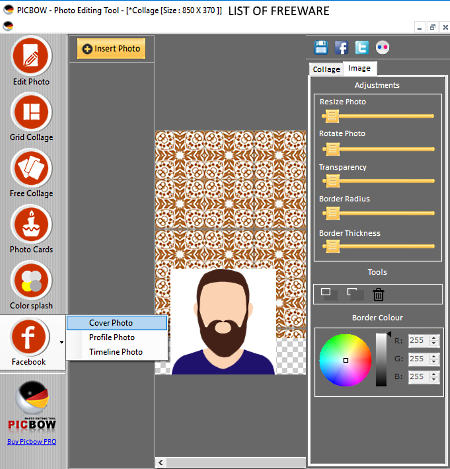Select the bearded man photo on canvas
The height and width of the screenshot is (469, 450).
pos(223,322)
